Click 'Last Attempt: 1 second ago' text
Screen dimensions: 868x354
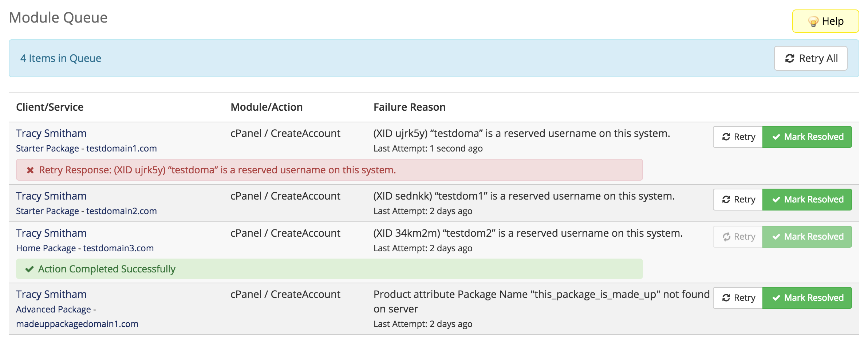tap(428, 149)
